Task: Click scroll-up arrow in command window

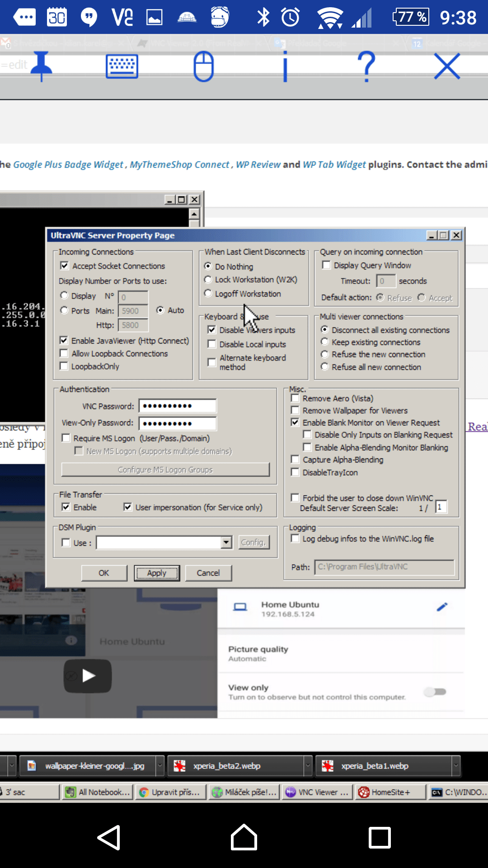Action: click(x=194, y=214)
